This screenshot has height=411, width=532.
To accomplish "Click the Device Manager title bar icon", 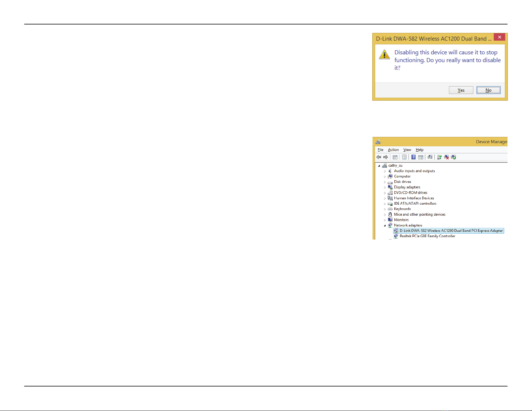I will (x=378, y=142).
